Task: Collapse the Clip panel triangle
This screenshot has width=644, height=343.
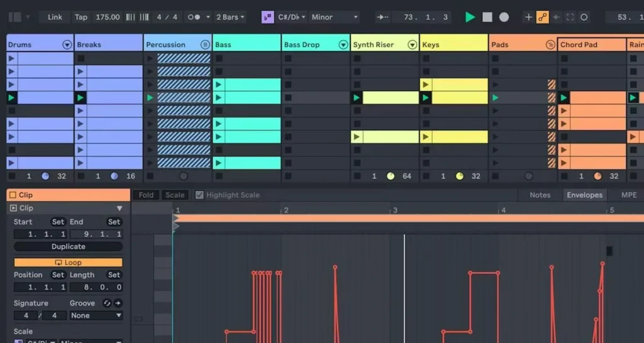Action: tap(119, 208)
